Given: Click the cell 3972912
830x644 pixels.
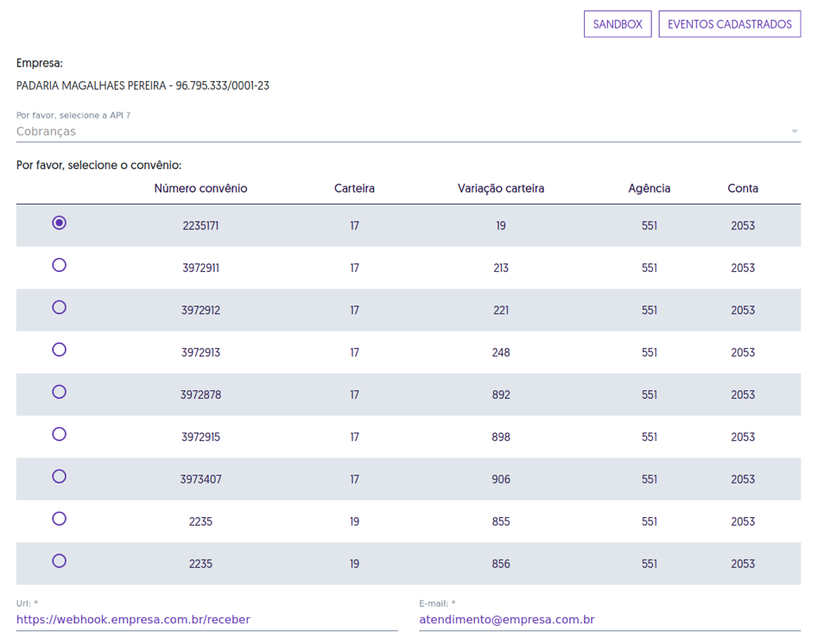Looking at the screenshot, I should click(x=200, y=311).
